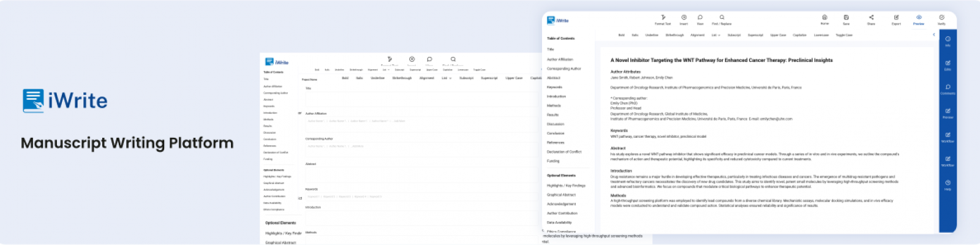Screen dimensions: 980x245
Task: Open Info panel in blue sidebar
Action: (x=948, y=41)
